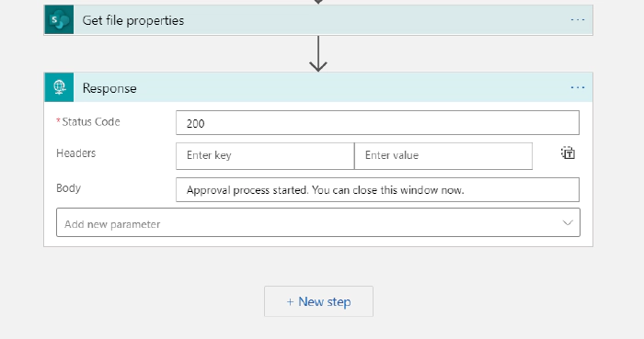Open the Add new parameter dropdown field

pos(318,222)
